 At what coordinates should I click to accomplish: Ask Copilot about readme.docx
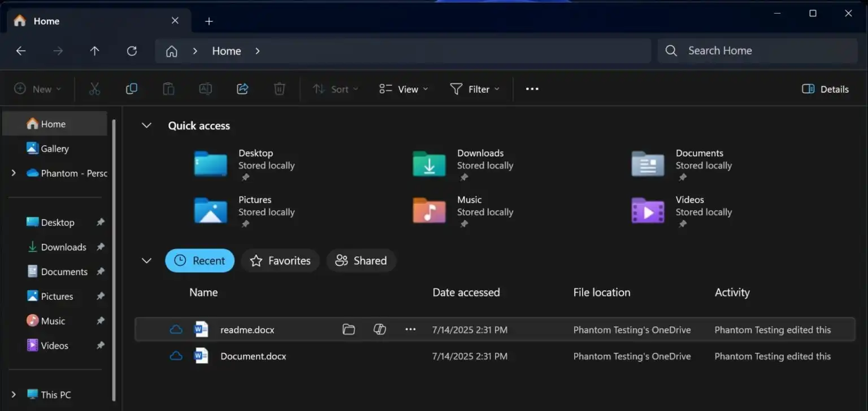click(380, 329)
